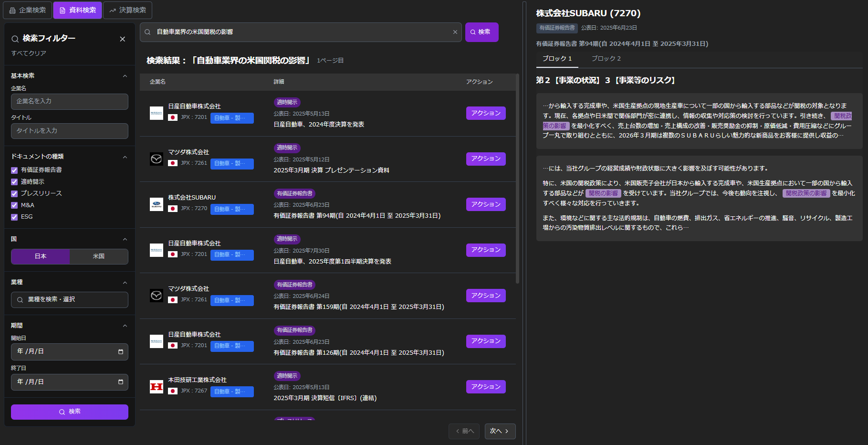Open the ブロック 2 tab
The height and width of the screenshot is (445, 868).
click(606, 59)
